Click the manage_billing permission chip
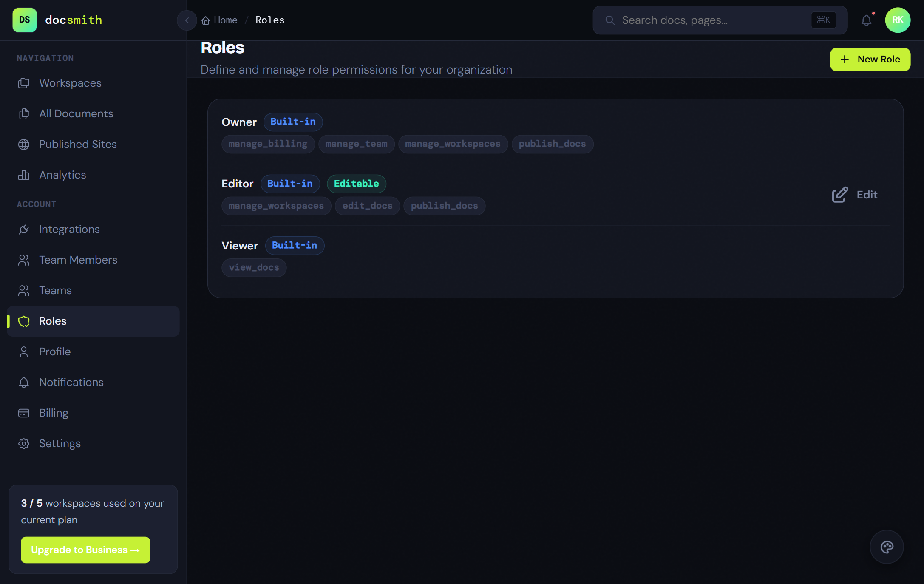 268,144
